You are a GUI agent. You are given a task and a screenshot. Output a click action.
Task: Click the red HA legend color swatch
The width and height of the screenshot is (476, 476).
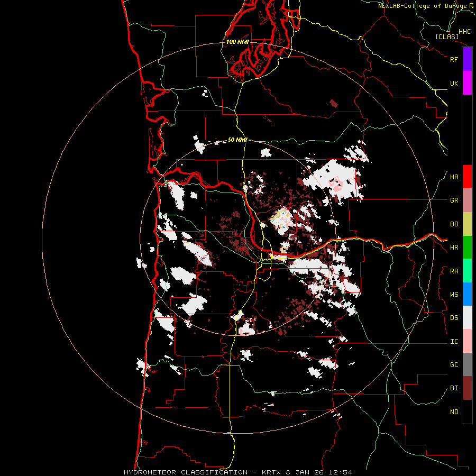467,177
